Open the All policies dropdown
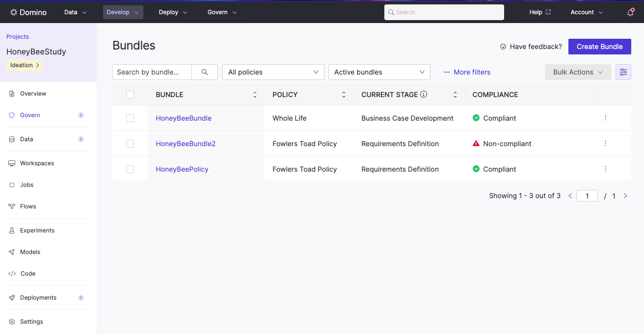 [x=273, y=72]
